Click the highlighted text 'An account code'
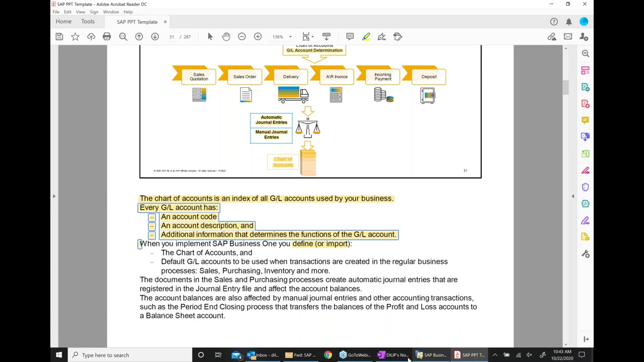This screenshot has width=644, height=362. pos(189,217)
